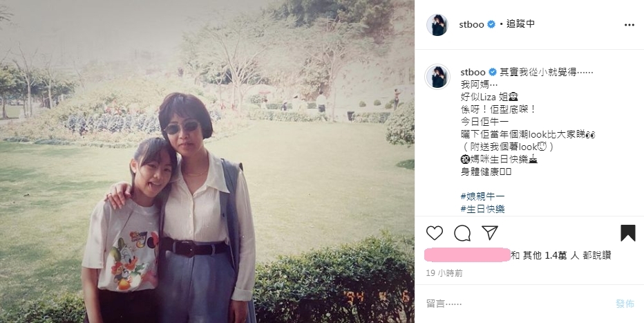
Task: Open stboo username in the header
Action: pos(471,24)
